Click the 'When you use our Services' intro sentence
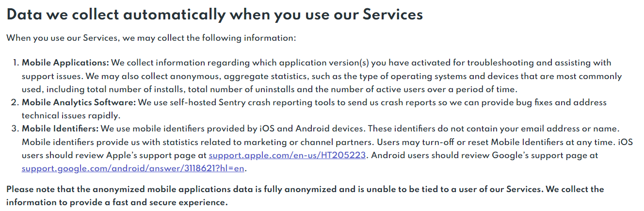Screen dimensions: 644x211 (151, 38)
